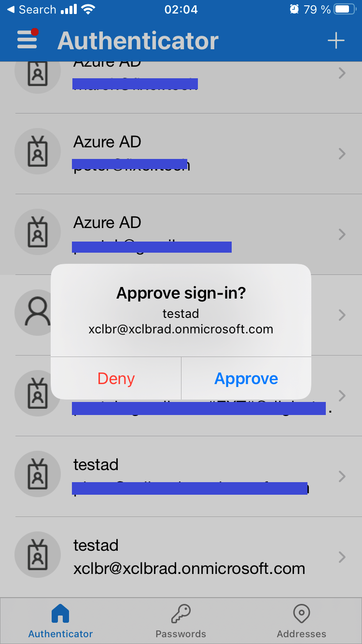Viewport: 362px width, 644px height.
Task: Tap the battery indicator in status bar
Action: [x=345, y=10]
